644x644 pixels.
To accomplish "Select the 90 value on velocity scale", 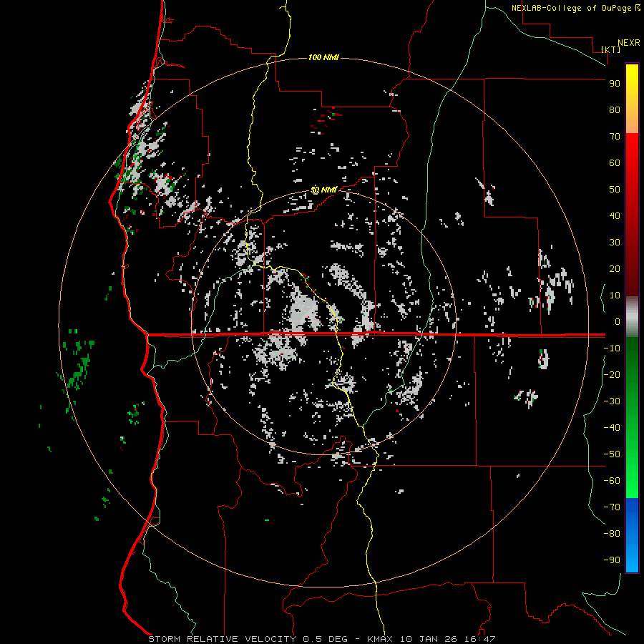I will pyautogui.click(x=615, y=84).
